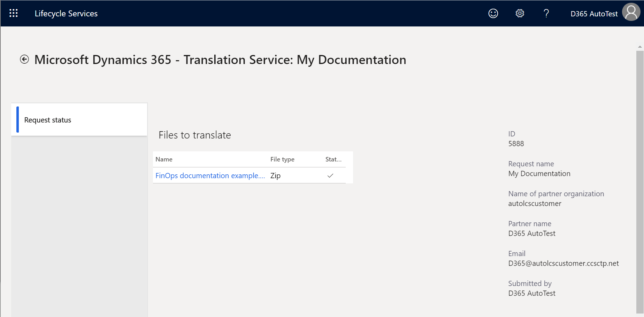This screenshot has height=317, width=644.
Task: Open the Help question mark
Action: pos(546,13)
